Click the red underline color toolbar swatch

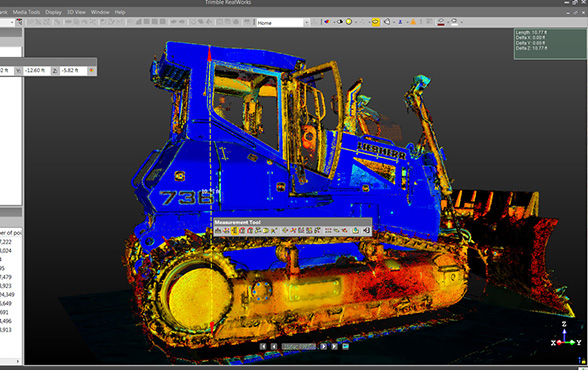click(441, 22)
